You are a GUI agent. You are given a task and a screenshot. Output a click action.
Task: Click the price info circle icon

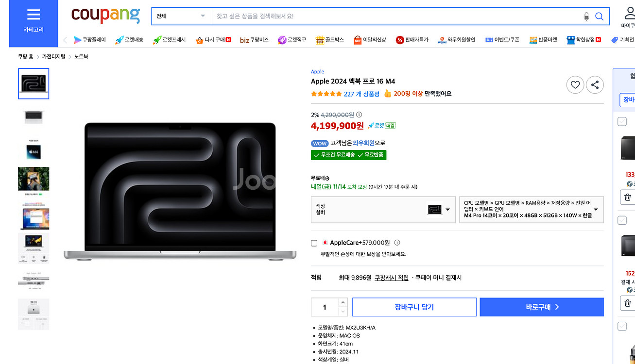(359, 115)
